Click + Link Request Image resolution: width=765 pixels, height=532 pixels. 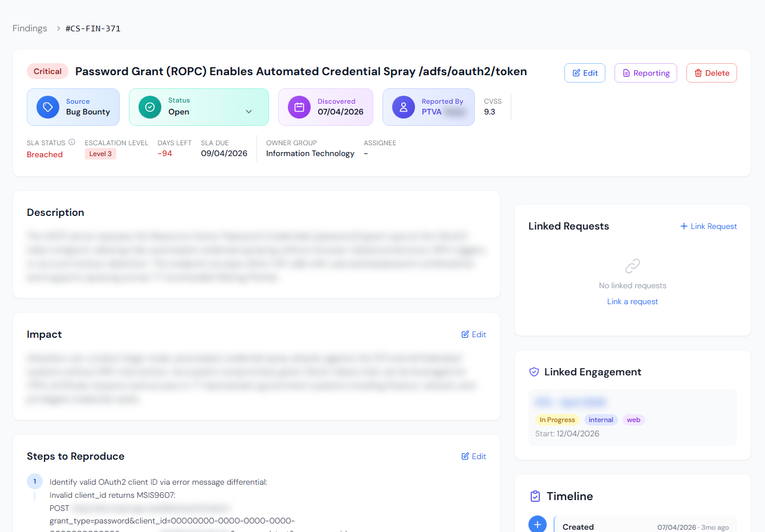[709, 226]
